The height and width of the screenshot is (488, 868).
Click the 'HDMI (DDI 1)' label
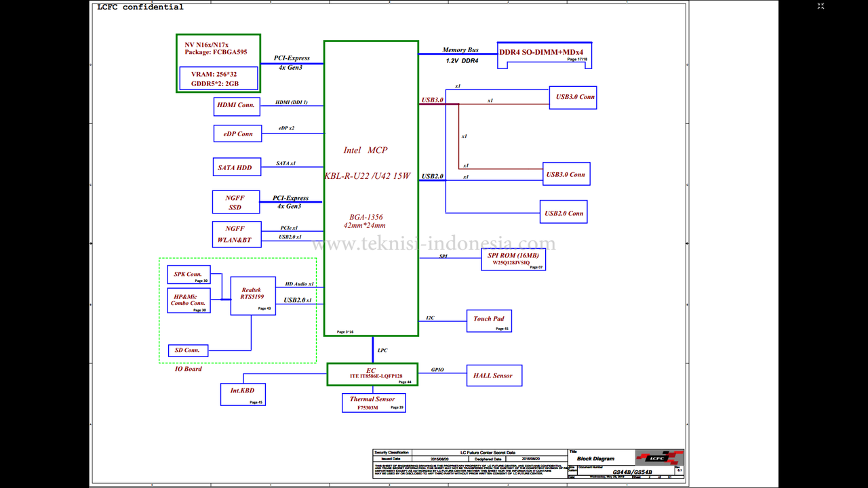click(x=292, y=102)
